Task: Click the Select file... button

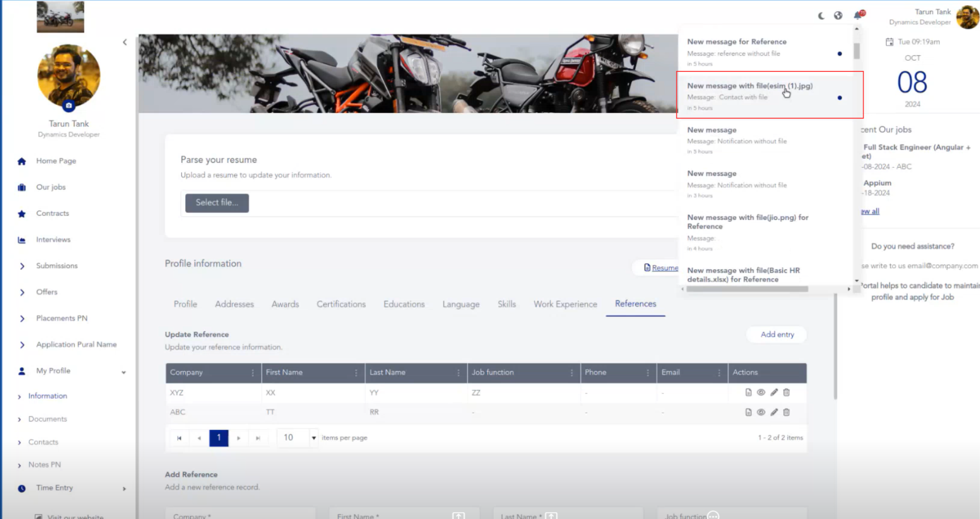Action: point(217,203)
